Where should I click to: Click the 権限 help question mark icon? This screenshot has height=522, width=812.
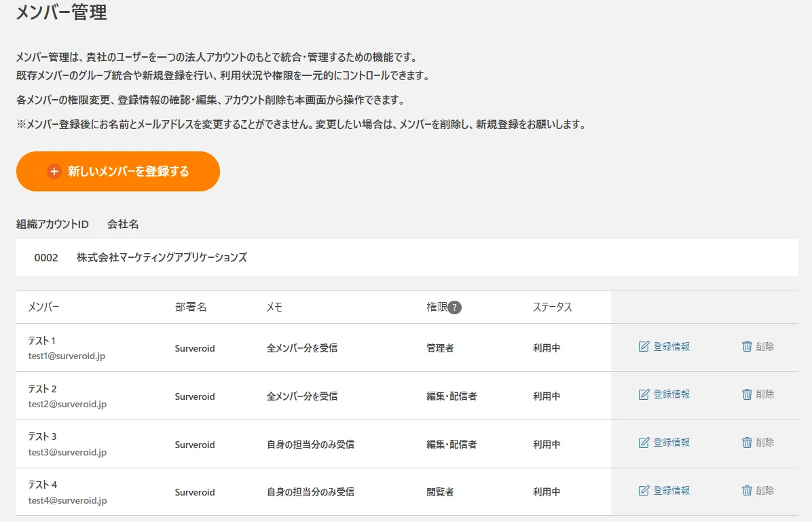pos(454,307)
